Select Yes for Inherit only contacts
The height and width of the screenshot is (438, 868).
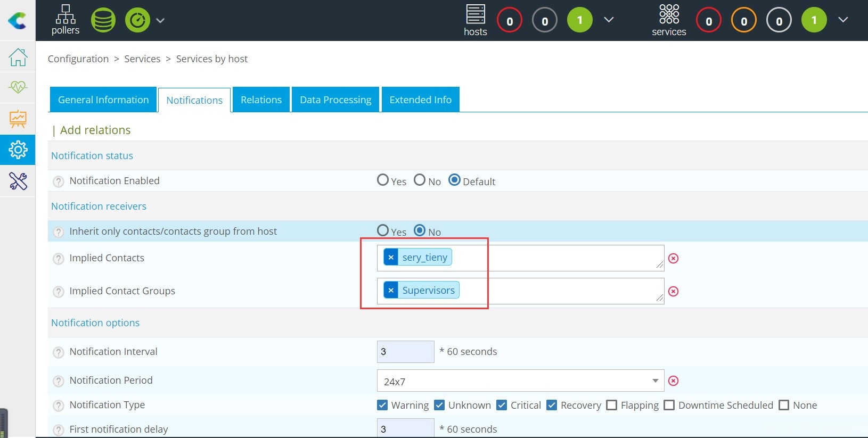coord(383,230)
